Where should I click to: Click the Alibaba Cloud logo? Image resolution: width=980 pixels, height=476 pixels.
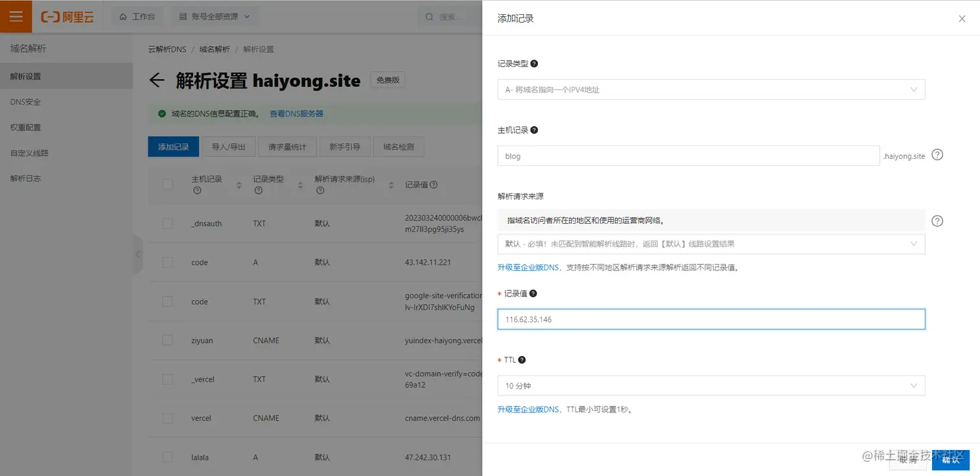point(67,16)
